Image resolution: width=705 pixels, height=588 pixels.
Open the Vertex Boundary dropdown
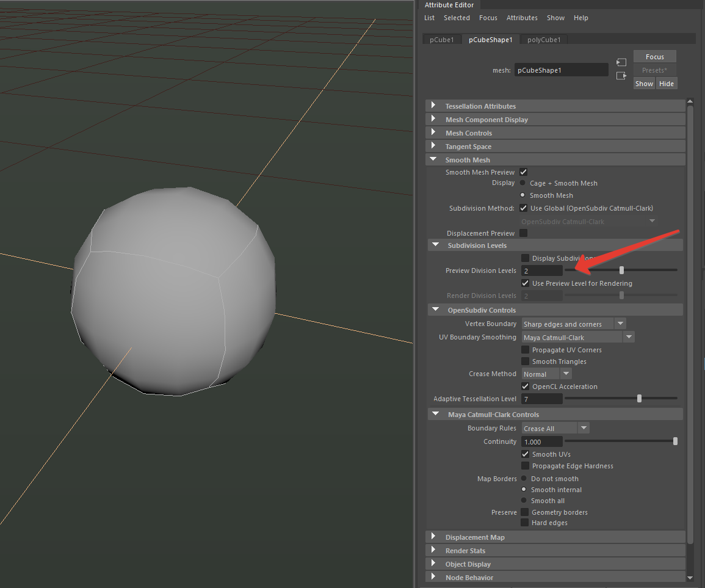620,324
